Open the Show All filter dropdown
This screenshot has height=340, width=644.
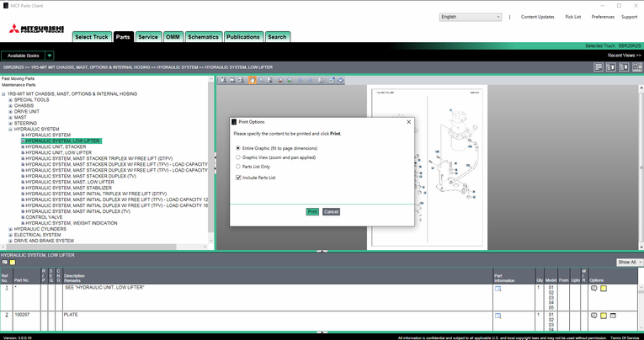630,263
